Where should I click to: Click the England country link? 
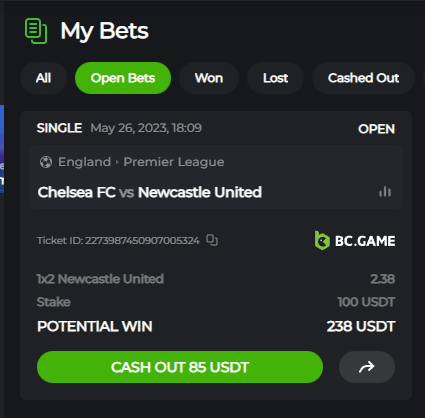tap(84, 162)
